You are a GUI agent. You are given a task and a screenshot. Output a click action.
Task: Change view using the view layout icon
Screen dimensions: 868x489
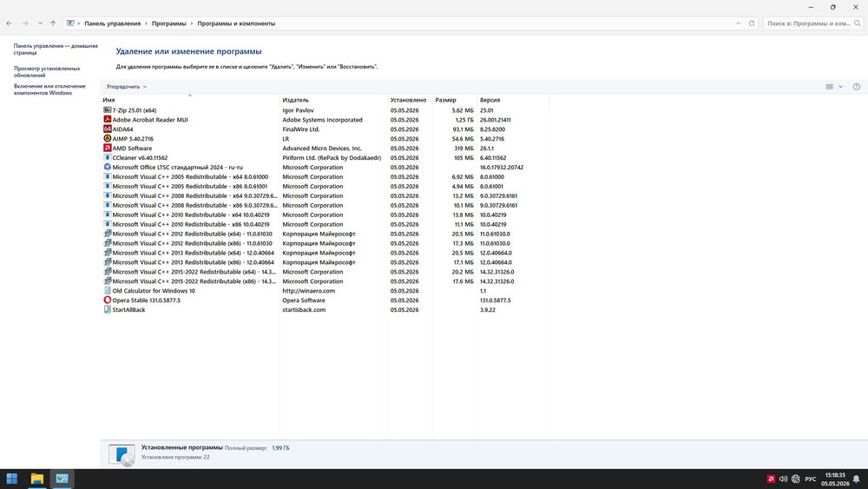point(829,86)
